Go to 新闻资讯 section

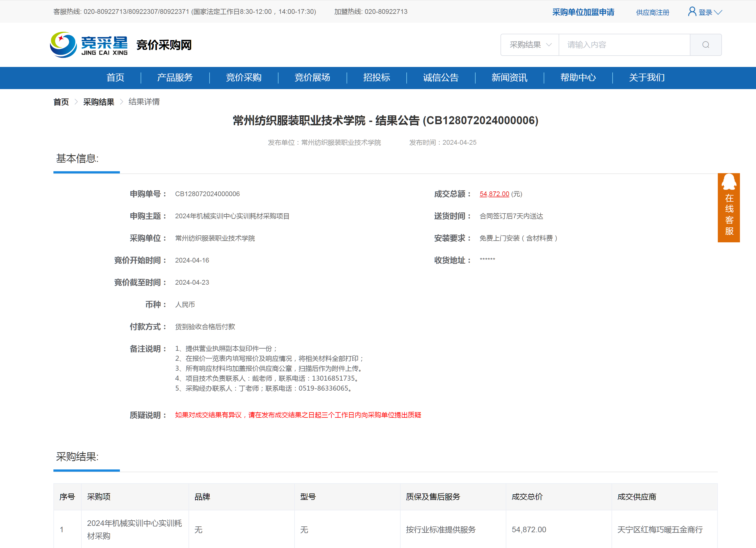click(x=509, y=78)
